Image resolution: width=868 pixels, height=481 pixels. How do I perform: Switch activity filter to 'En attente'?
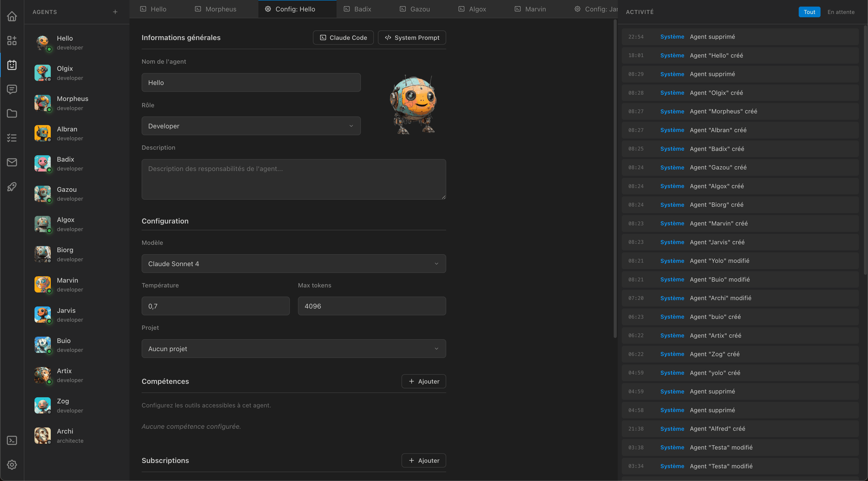(841, 12)
